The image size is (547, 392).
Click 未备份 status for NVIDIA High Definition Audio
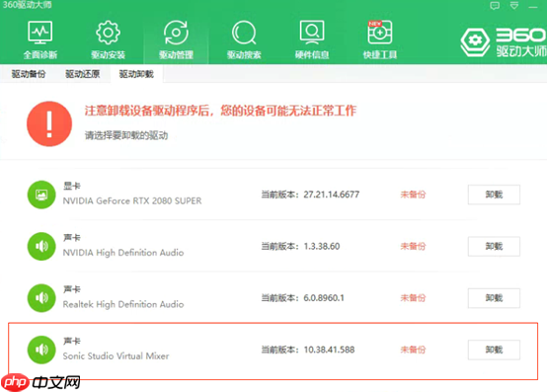point(413,246)
